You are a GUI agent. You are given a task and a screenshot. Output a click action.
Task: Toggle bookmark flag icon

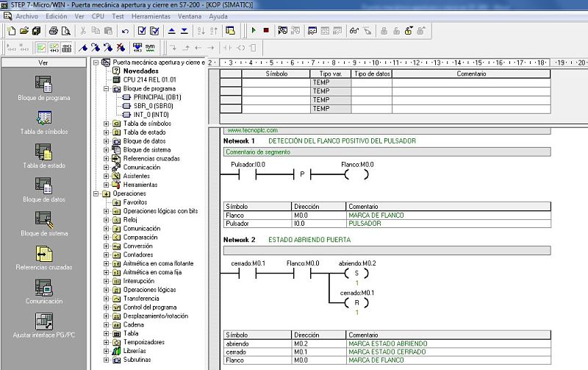tap(83, 48)
